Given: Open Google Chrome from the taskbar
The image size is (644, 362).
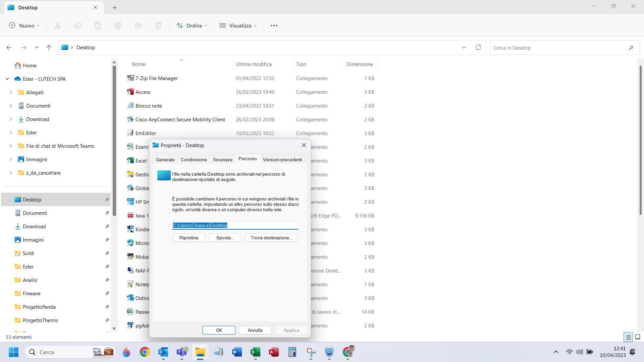Looking at the screenshot, I should coord(145,352).
